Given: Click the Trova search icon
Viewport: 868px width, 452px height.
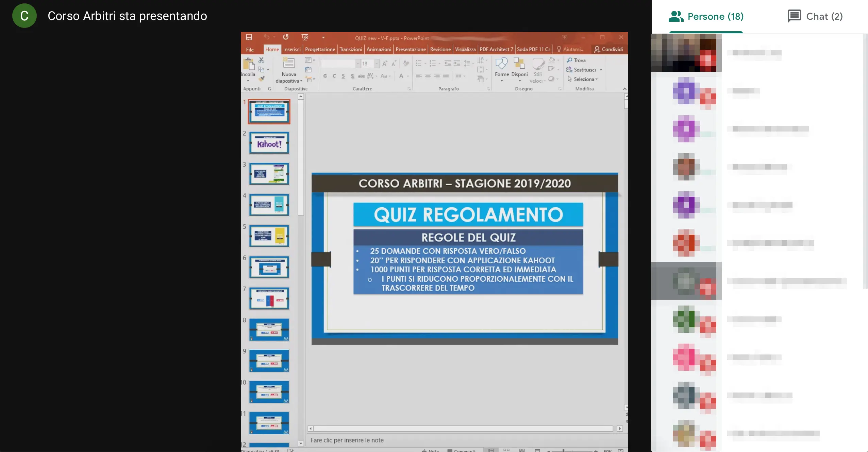Looking at the screenshot, I should [569, 60].
